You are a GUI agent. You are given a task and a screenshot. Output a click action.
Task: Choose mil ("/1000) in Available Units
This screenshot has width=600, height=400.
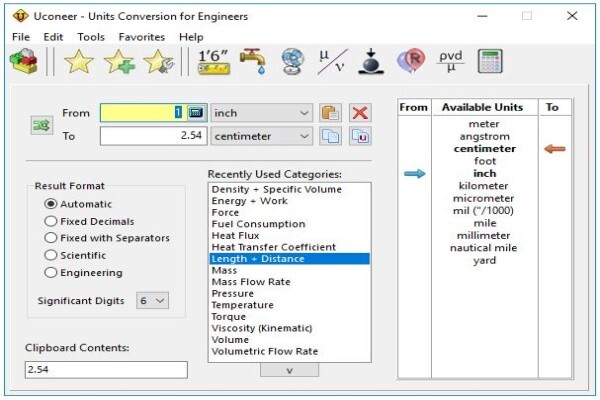(483, 211)
